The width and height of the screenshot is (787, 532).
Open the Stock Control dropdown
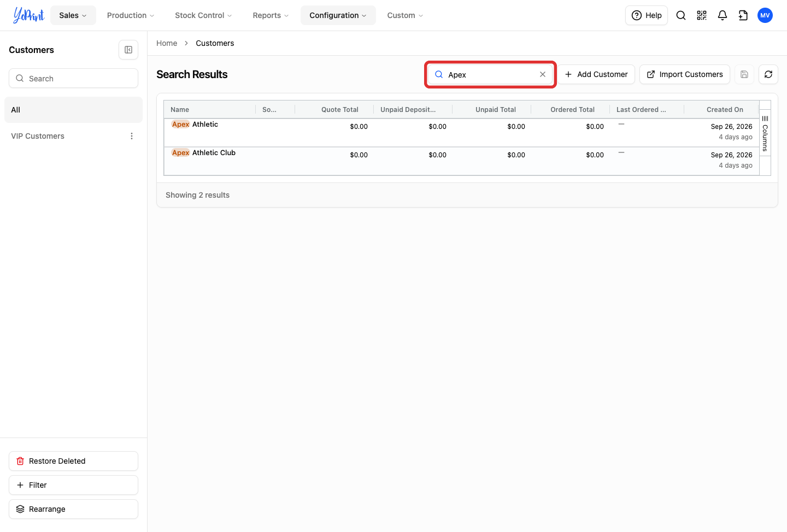coord(203,15)
